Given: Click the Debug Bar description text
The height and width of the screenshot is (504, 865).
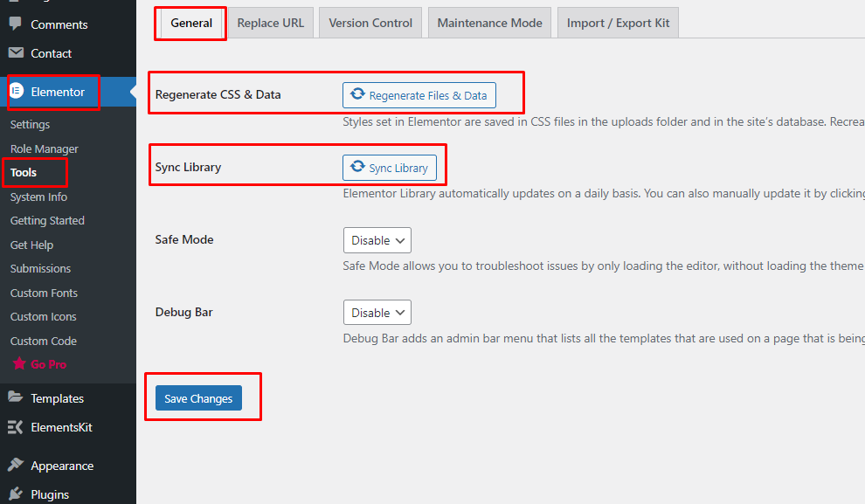Looking at the screenshot, I should pyautogui.click(x=604, y=339).
